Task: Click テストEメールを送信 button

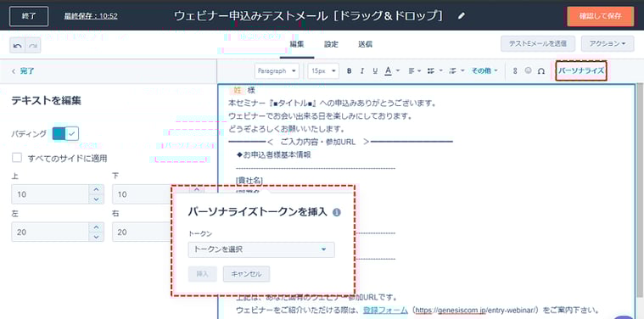Action: 538,43
